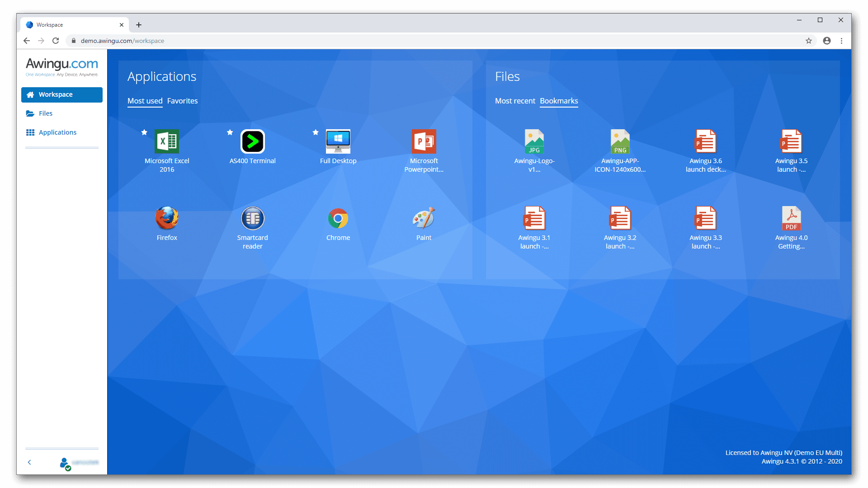Open Chrome's three-dot menu
Screen dimensions: 868x488
841,41
